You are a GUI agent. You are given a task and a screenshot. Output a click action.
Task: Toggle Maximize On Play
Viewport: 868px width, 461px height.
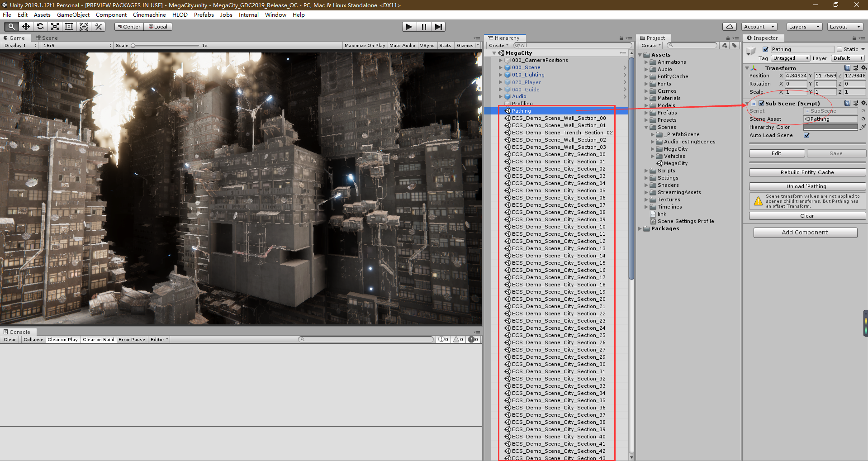[365, 45]
